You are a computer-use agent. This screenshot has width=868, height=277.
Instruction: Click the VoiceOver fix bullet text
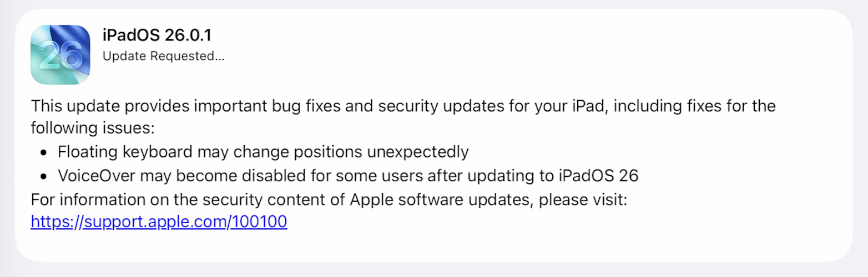point(348,176)
